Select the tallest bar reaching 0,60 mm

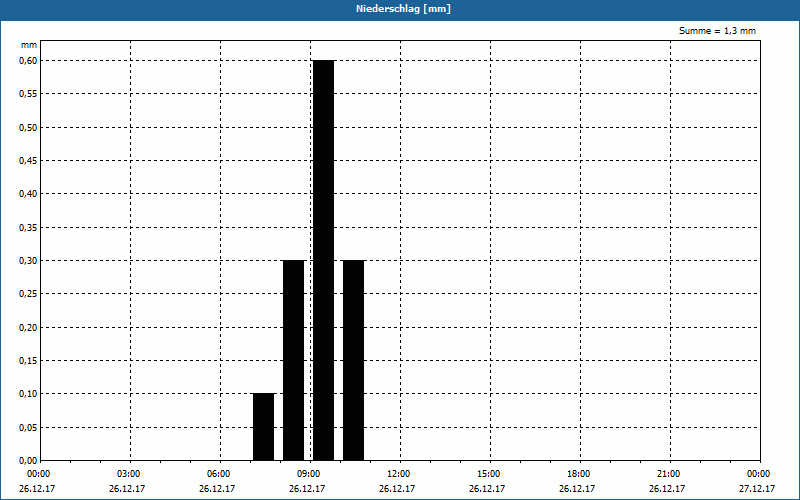323,260
